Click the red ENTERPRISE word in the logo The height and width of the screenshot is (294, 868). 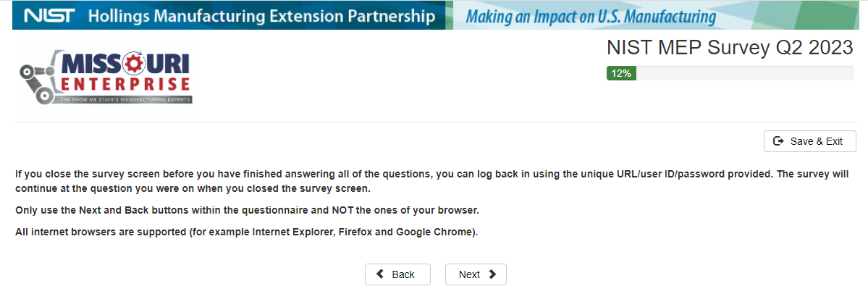pos(126,85)
